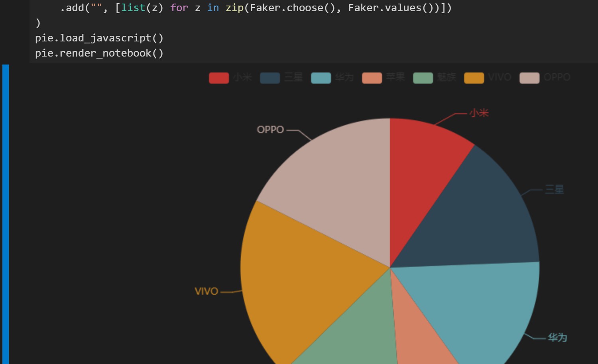598x364 pixels.
Task: Click the pink OPPO legend swatch
Action: (529, 77)
